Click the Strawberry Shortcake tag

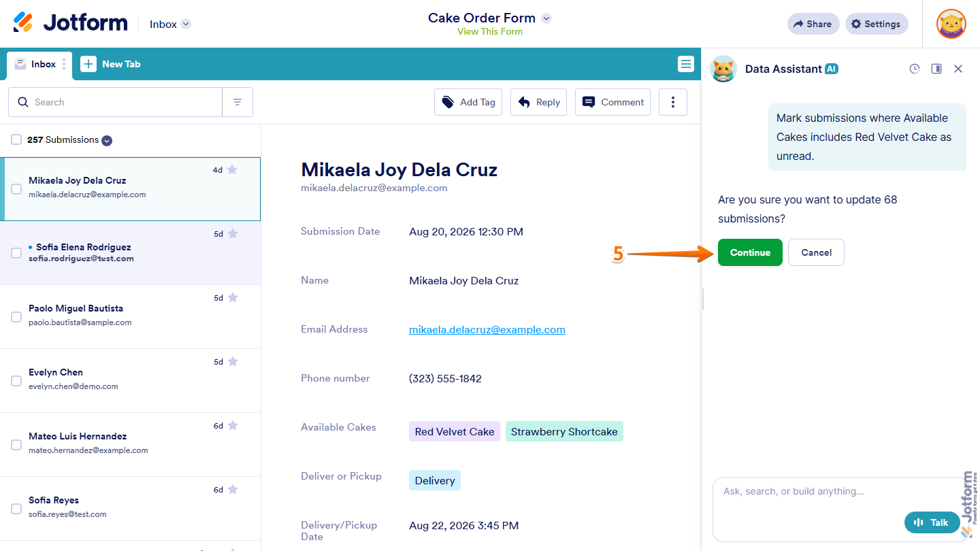pos(564,431)
